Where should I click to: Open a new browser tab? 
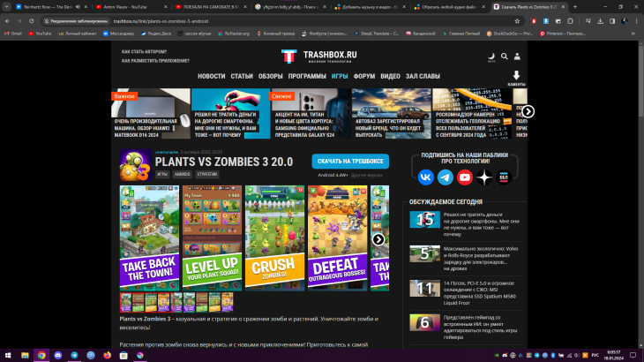[x=575, y=7]
